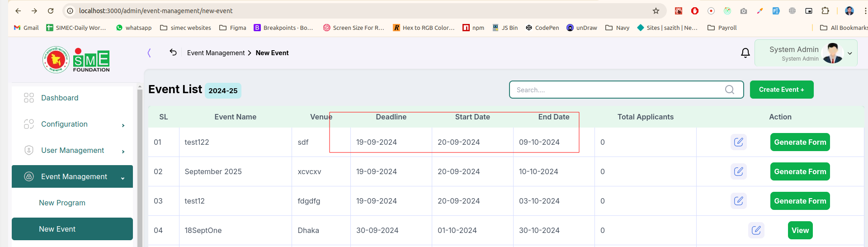Image resolution: width=868 pixels, height=247 pixels.
Task: Click View button for 18SeptOne event
Action: [x=800, y=230]
